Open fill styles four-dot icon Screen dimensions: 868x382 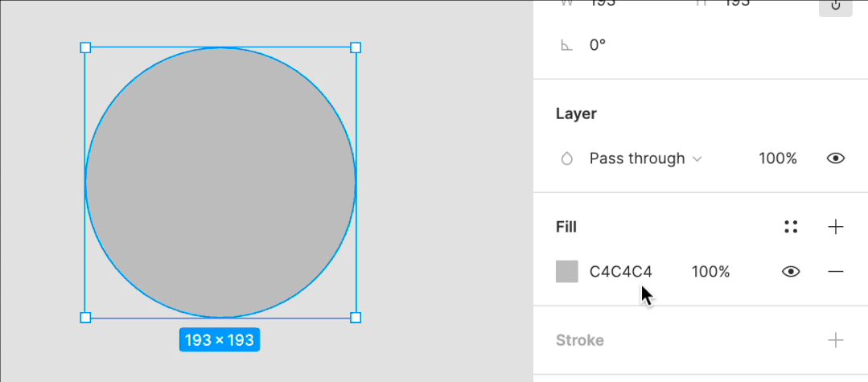(x=791, y=227)
